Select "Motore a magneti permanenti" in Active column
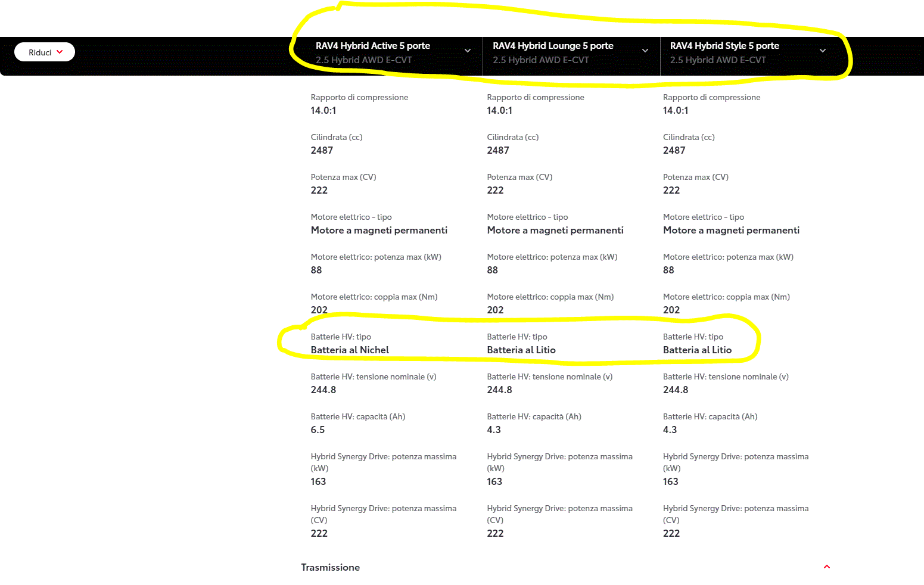This screenshot has height=585, width=924. (379, 231)
